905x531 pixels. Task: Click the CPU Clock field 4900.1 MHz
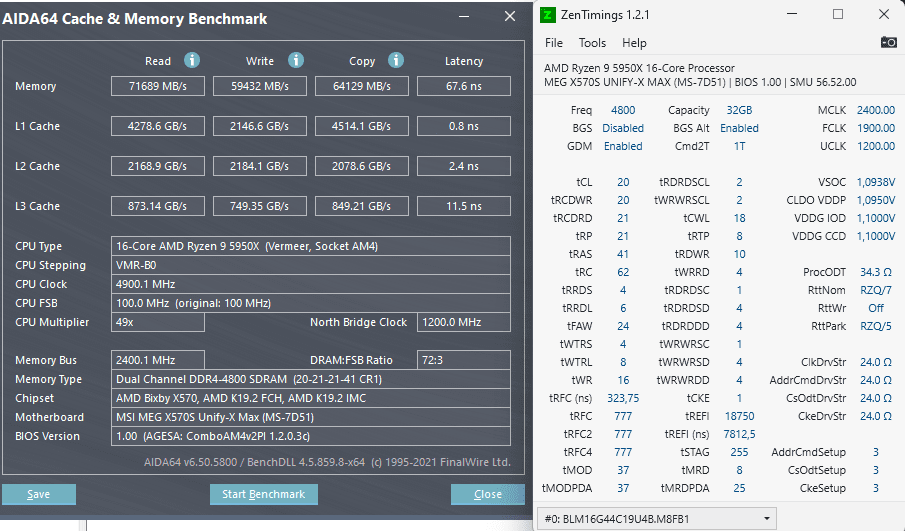pyautogui.click(x=311, y=284)
